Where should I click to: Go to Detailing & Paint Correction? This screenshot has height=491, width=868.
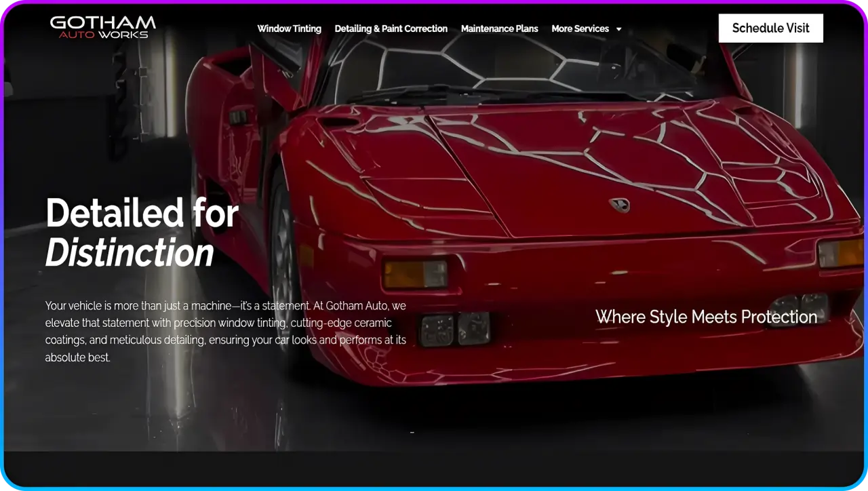pos(391,28)
